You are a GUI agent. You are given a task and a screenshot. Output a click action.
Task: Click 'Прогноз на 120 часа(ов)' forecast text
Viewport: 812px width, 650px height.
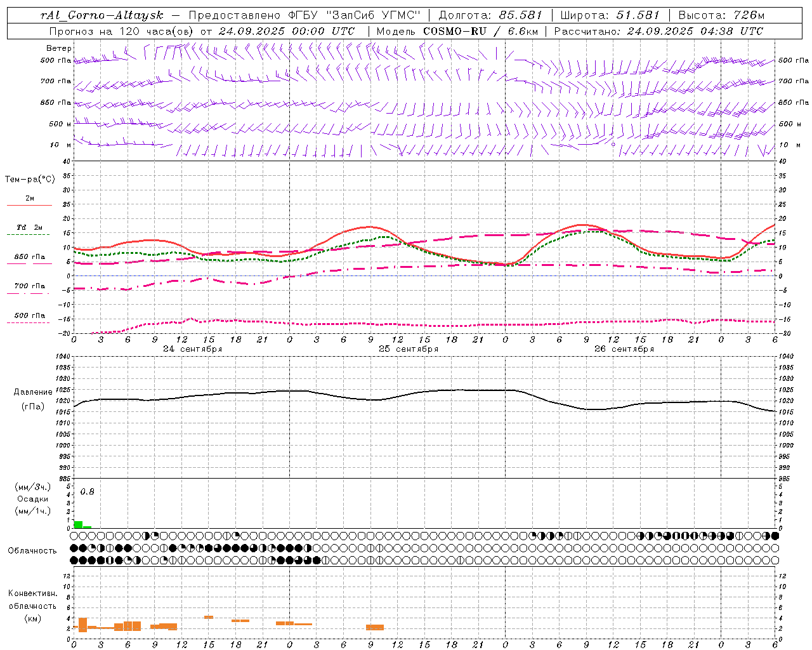pos(122,30)
